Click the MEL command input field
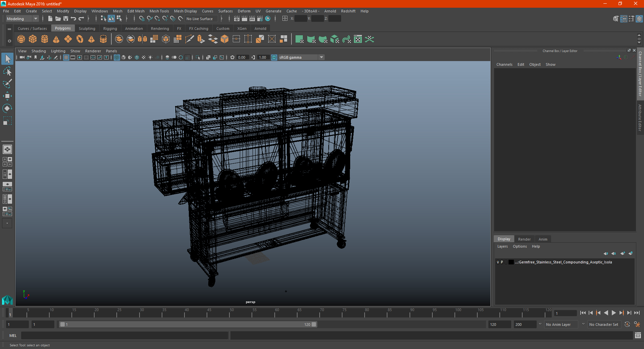This screenshot has width=644, height=349. pos(125,335)
